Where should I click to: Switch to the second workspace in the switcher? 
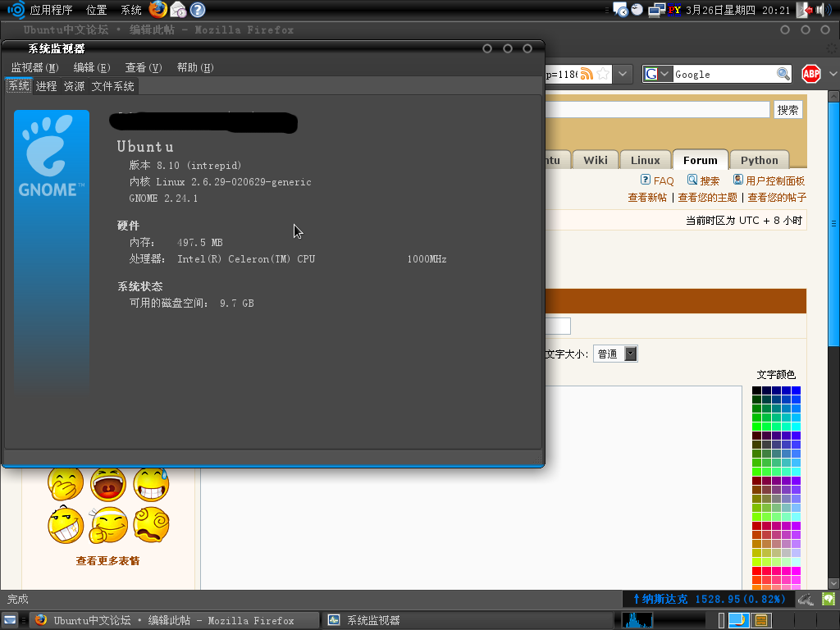click(x=761, y=620)
